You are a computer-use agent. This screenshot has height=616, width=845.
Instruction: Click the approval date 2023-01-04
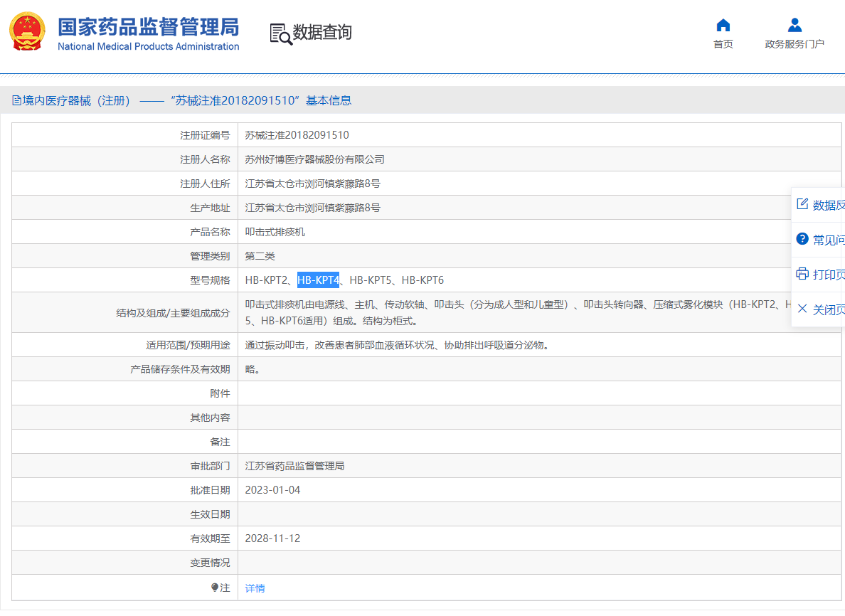pyautogui.click(x=272, y=490)
